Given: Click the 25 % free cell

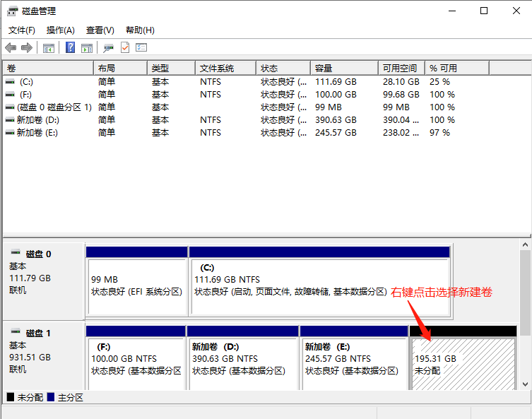Looking at the screenshot, I should pyautogui.click(x=439, y=82).
